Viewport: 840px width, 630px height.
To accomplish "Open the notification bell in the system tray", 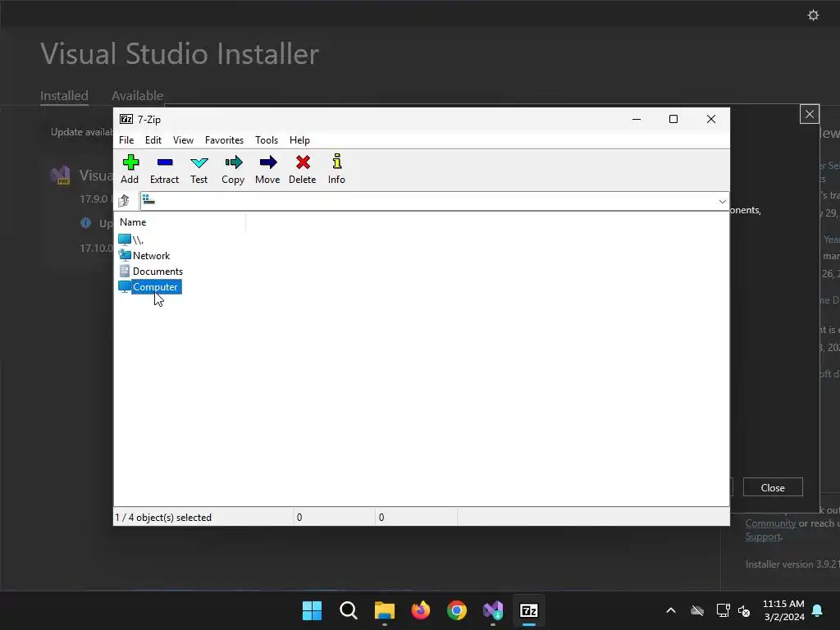I will tap(818, 610).
